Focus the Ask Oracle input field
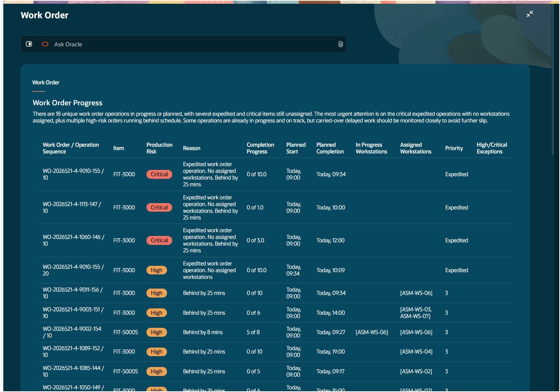 click(183, 44)
